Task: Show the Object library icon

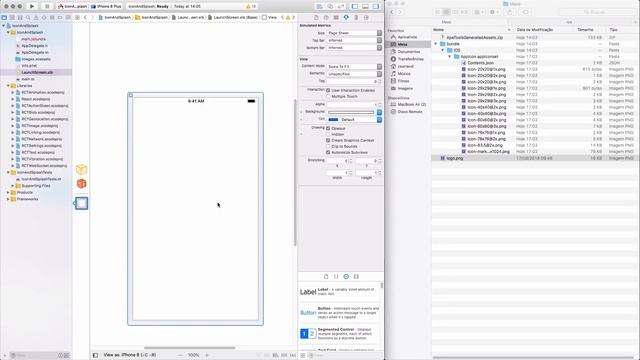Action: 346,276
